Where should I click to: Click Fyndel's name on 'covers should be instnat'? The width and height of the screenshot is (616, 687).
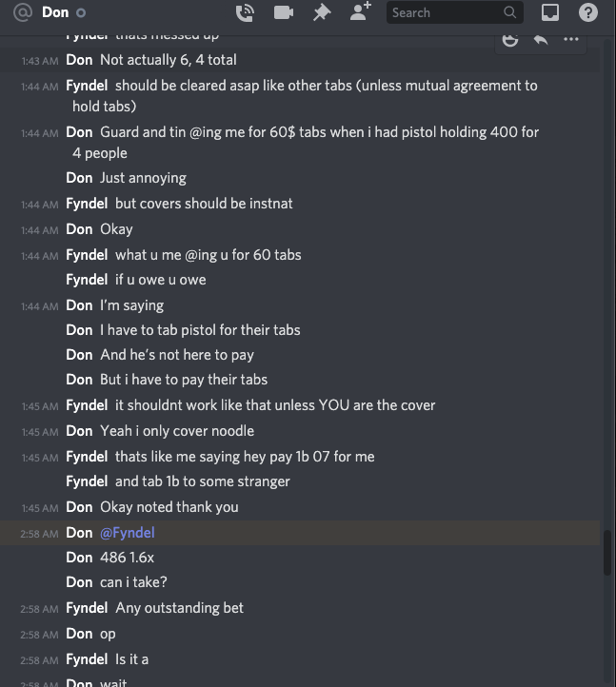[x=87, y=204]
